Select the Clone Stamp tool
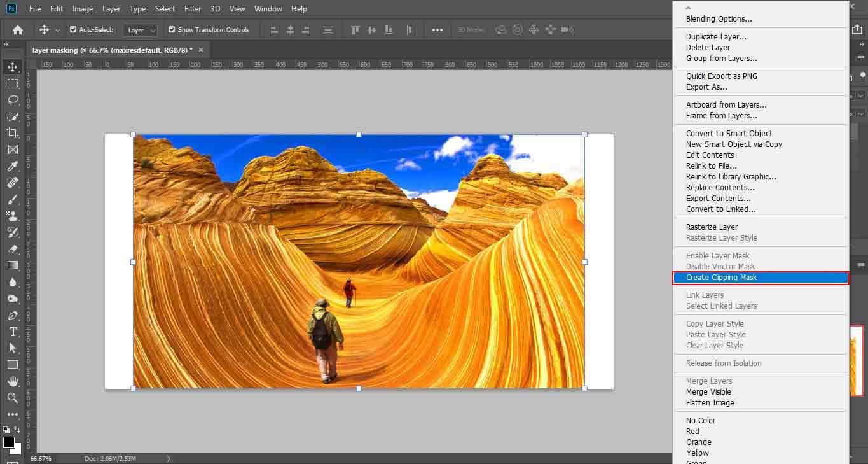Screen dimensions: 868x464 (13, 216)
